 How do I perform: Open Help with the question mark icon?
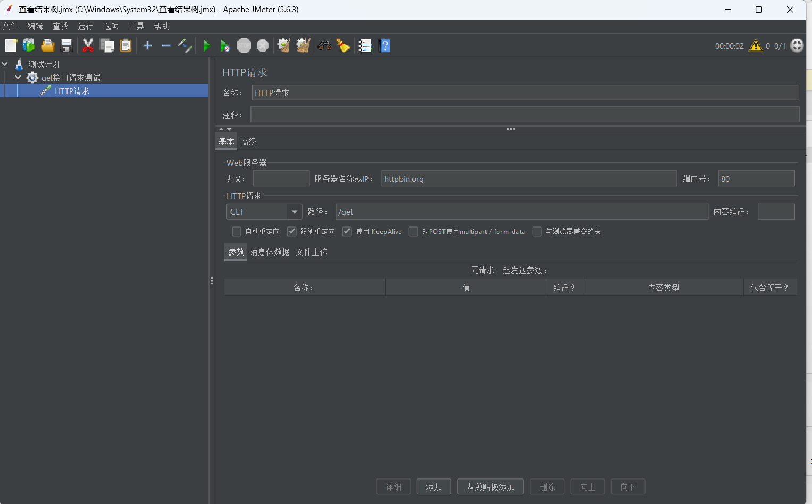click(384, 46)
